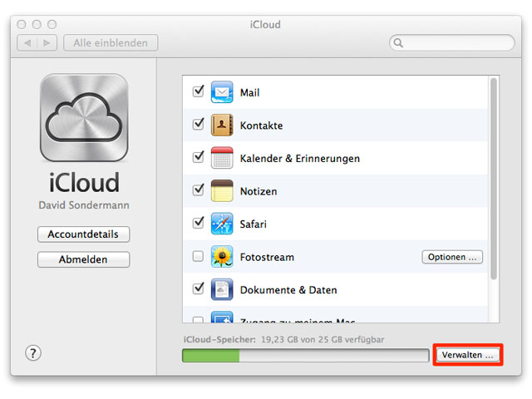Open Accountdetails
This screenshot has height=399, width=532.
coord(83,234)
